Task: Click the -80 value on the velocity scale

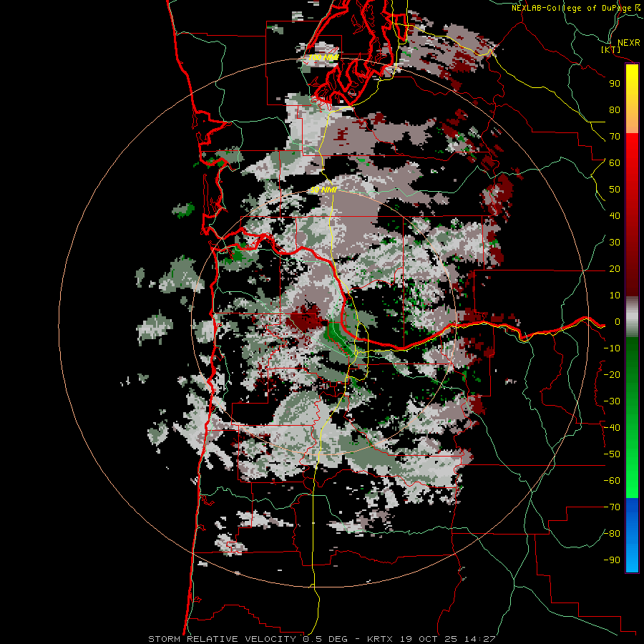Action: coord(612,534)
